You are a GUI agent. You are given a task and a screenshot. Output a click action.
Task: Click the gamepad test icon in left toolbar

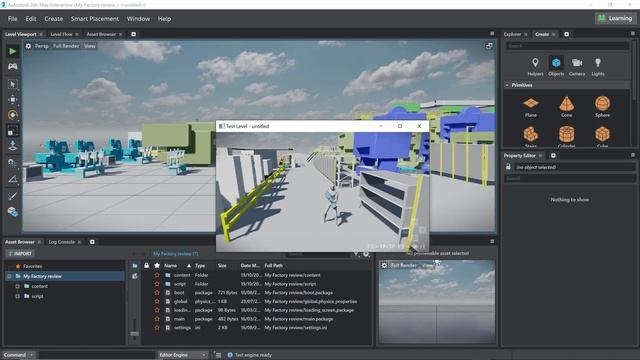[13, 66]
